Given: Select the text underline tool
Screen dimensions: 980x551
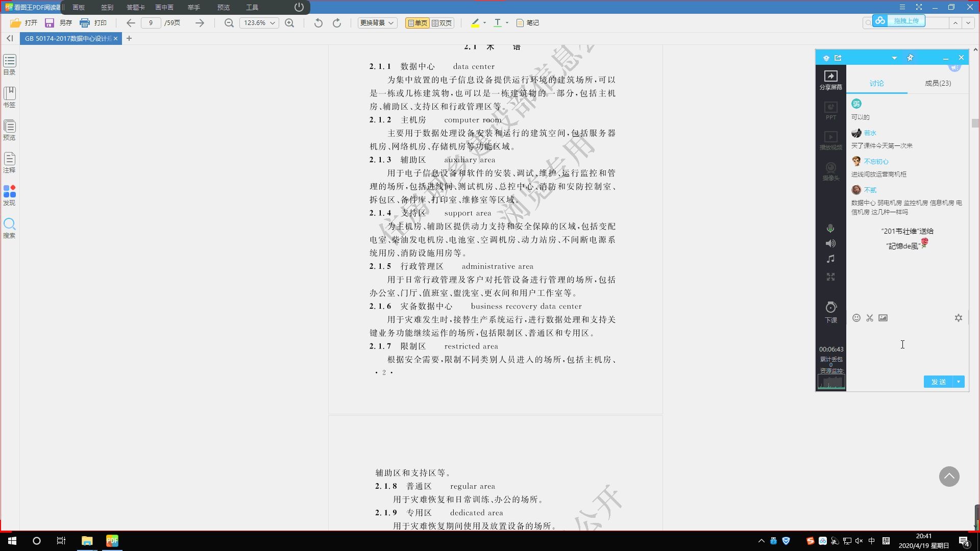Looking at the screenshot, I should [x=498, y=23].
